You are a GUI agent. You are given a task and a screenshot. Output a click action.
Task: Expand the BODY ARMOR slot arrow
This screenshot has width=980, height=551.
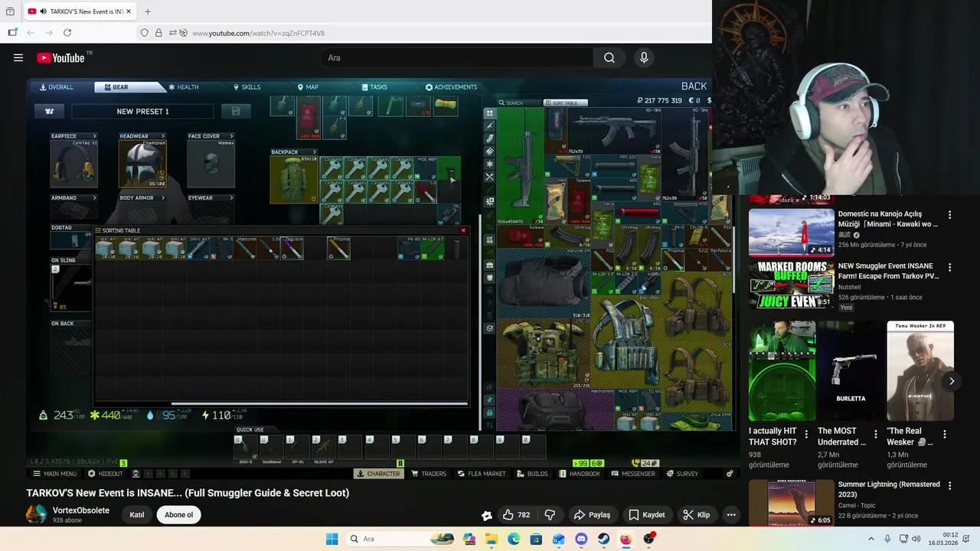coord(162,197)
